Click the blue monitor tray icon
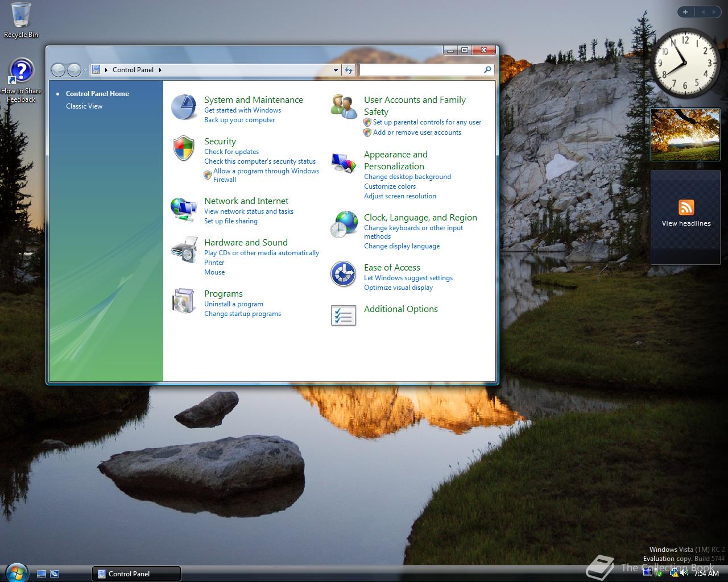Screen dimensions: 728x582 tap(647, 573)
